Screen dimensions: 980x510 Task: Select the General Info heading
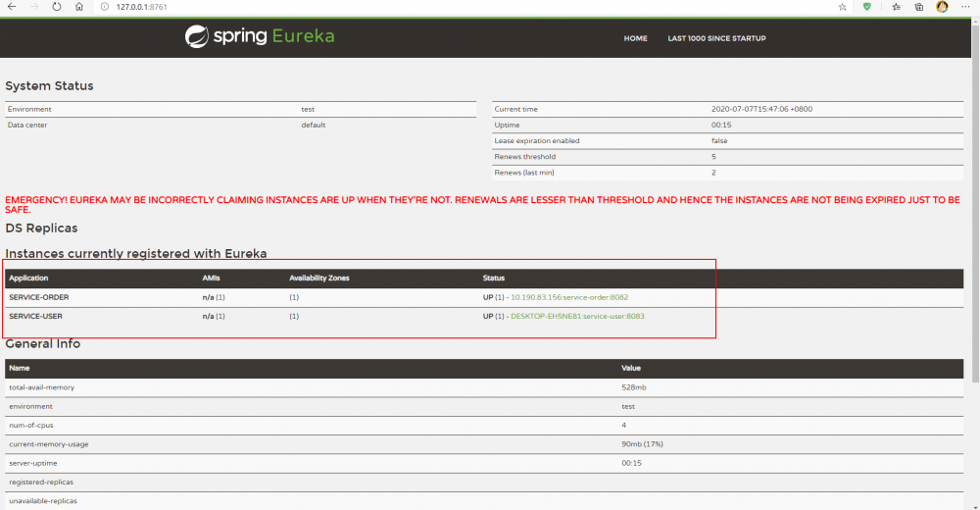(42, 343)
